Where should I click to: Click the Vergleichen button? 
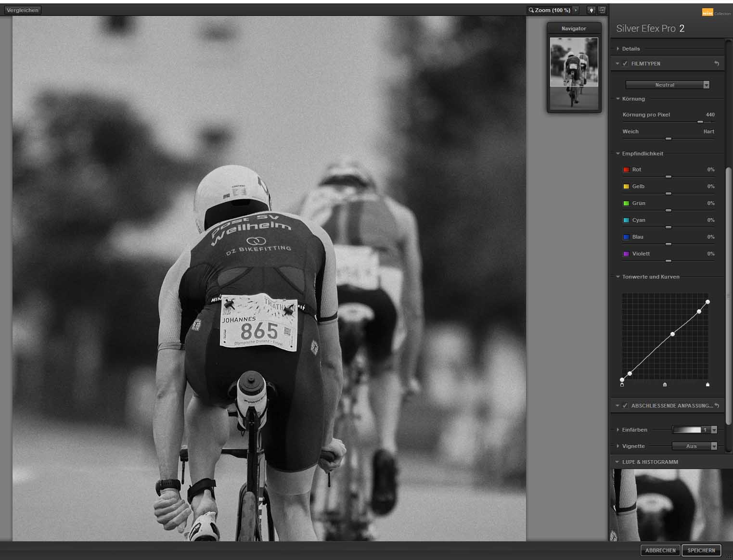tap(23, 10)
